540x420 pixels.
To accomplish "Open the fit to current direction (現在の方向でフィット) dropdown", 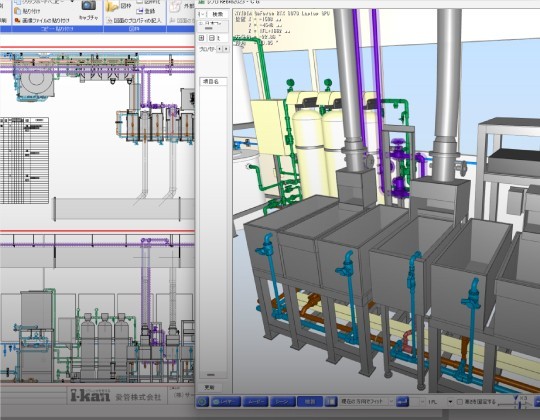I will tap(367, 401).
